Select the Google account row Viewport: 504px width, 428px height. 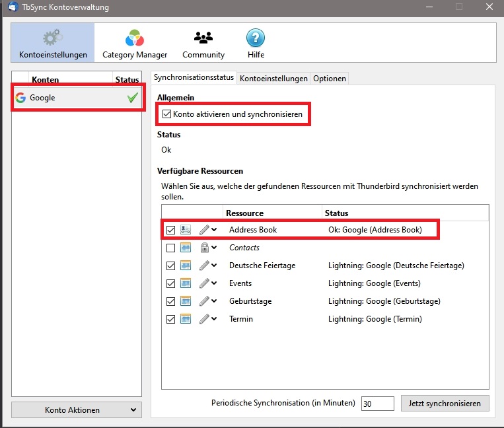tap(77, 98)
